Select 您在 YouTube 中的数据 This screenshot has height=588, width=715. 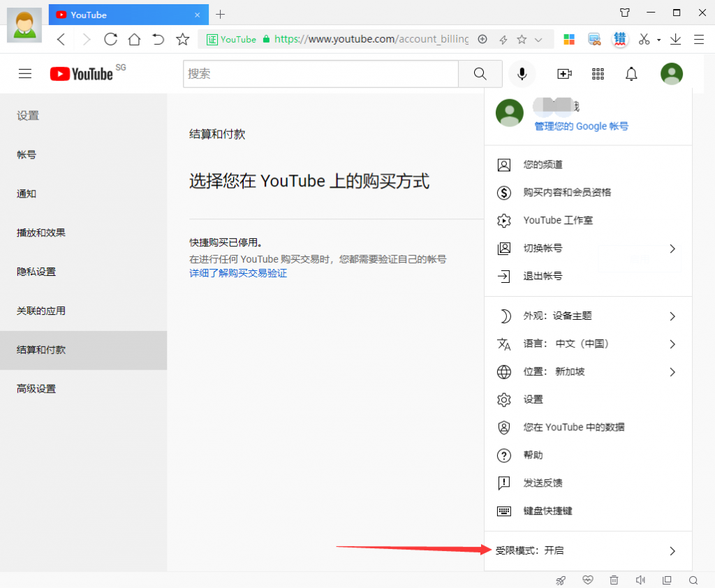coord(588,427)
